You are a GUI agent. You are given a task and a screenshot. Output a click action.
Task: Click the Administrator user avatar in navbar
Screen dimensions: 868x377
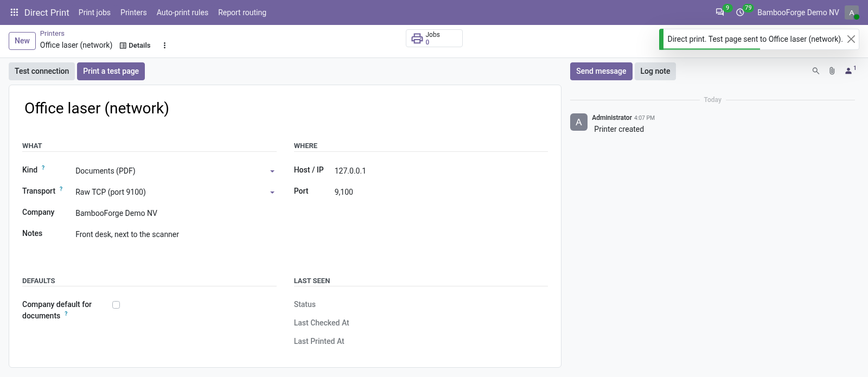click(852, 12)
